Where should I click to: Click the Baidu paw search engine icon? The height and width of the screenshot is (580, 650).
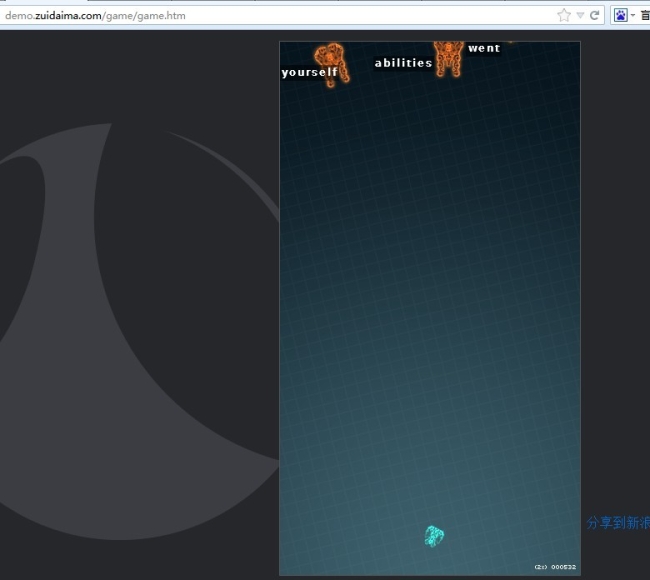tap(620, 15)
